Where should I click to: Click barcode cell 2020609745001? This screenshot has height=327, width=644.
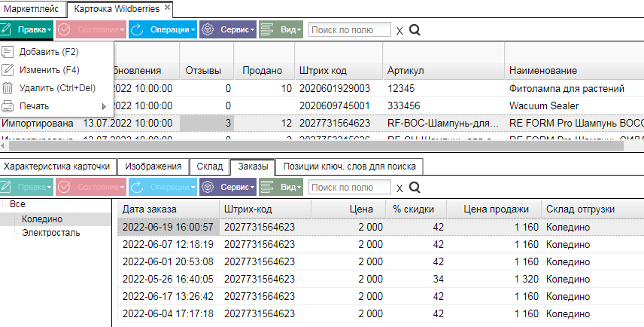tap(335, 105)
